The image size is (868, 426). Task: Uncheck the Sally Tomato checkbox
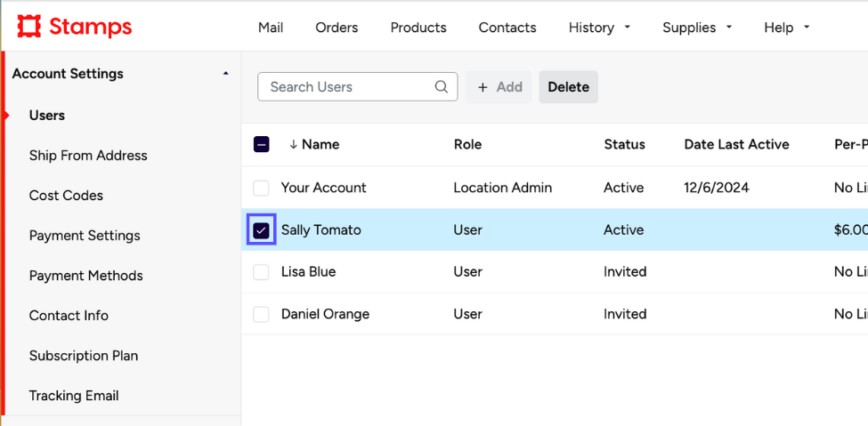[x=261, y=230]
